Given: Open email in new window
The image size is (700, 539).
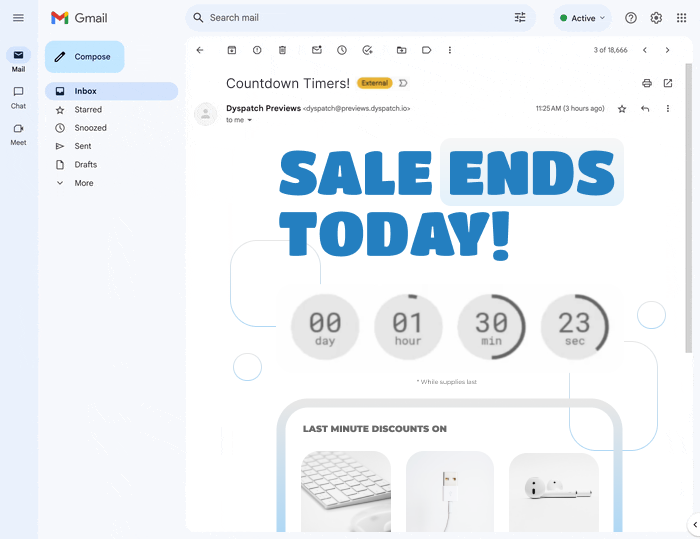Looking at the screenshot, I should click(668, 83).
